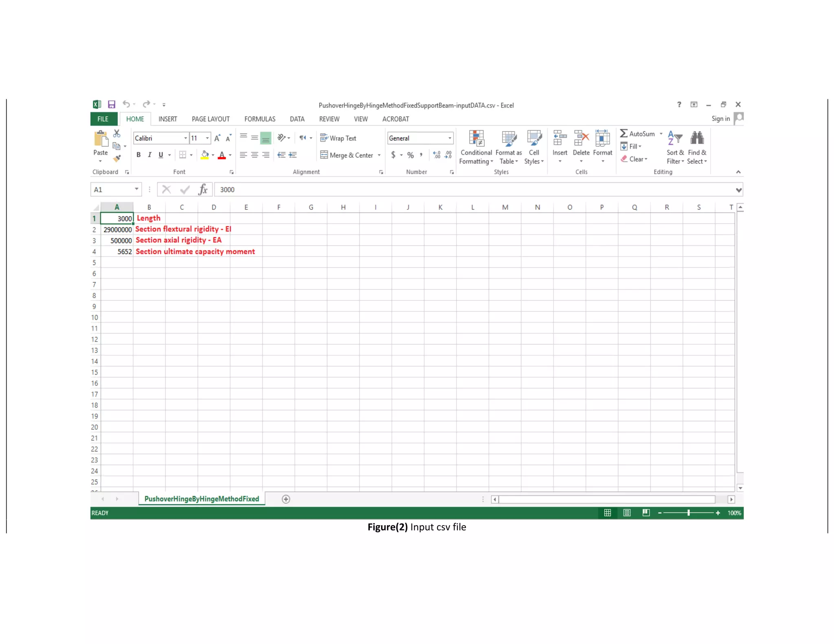Switch to the PAGE LAYOUT tab
The height and width of the screenshot is (644, 834).
click(x=211, y=119)
